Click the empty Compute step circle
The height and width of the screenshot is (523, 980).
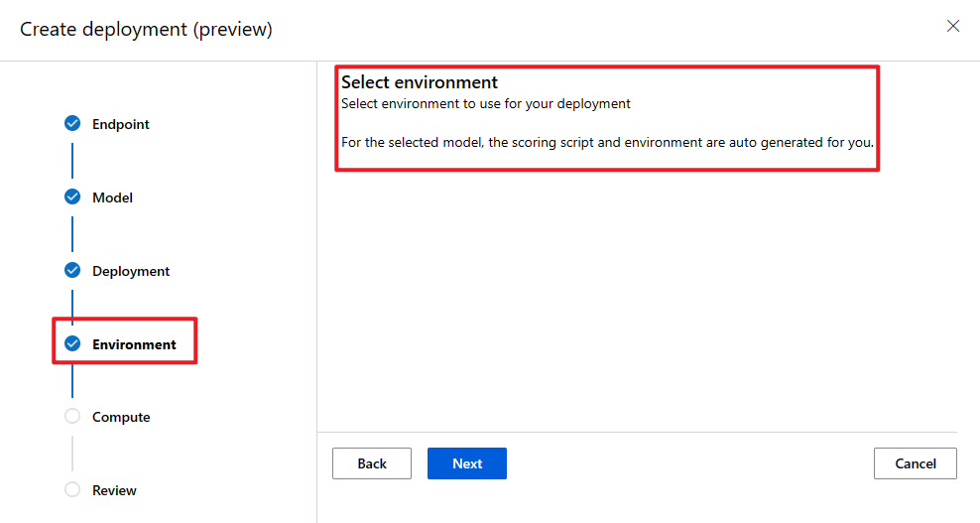[72, 417]
